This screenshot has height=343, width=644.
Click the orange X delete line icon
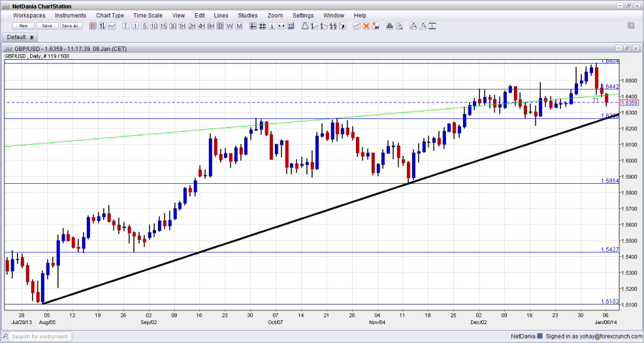pyautogui.click(x=366, y=26)
